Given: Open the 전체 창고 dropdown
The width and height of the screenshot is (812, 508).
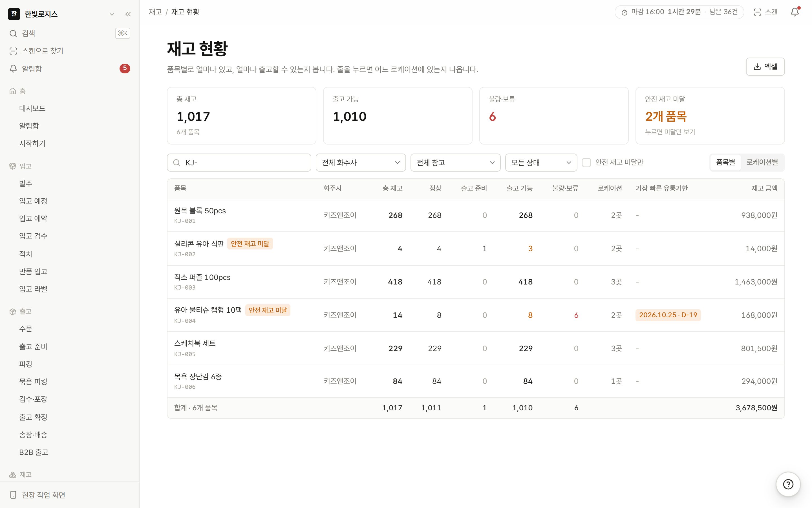Looking at the screenshot, I should pyautogui.click(x=455, y=163).
